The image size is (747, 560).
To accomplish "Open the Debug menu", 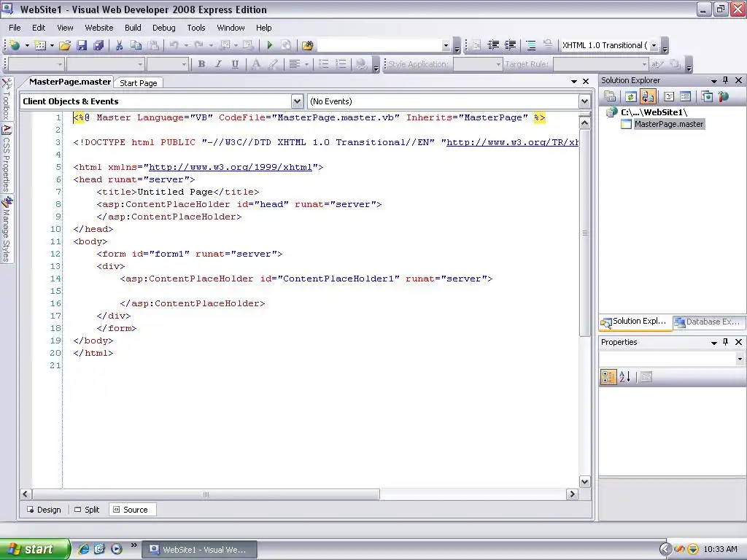I will tap(164, 28).
